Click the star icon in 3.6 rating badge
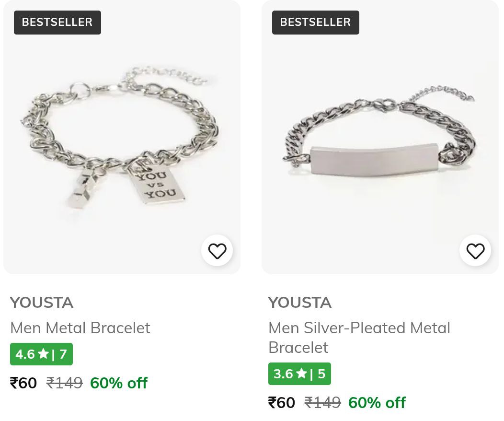 point(301,374)
